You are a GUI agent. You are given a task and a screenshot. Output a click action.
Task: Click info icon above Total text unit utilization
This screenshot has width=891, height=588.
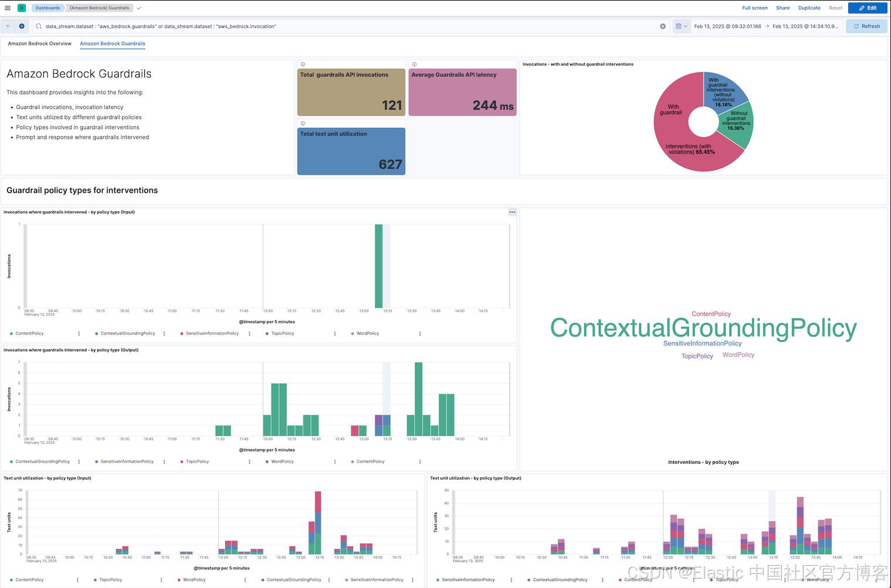[303, 124]
